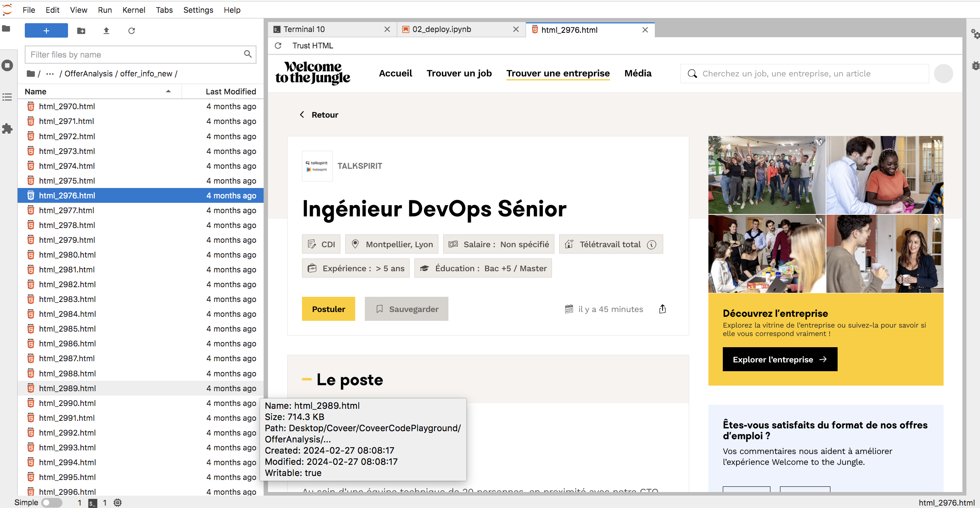This screenshot has height=508, width=980.
Task: Click the upload/export icon in file panel
Action: (x=106, y=30)
